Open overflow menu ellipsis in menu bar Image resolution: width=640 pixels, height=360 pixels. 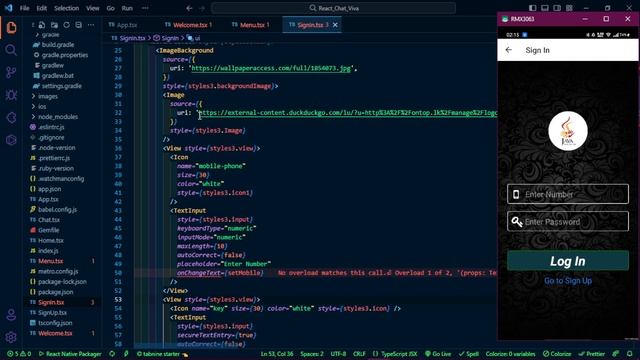click(x=145, y=8)
